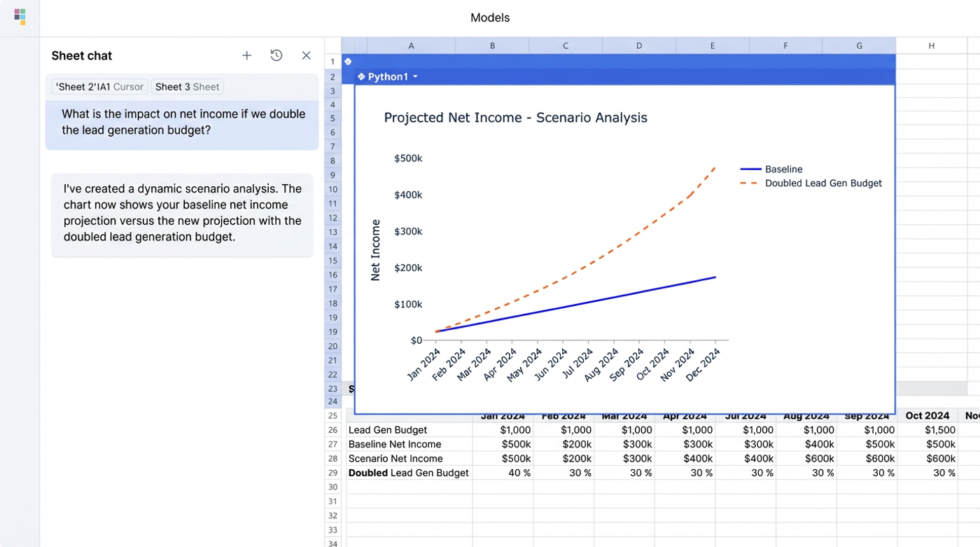Click the $100k y-axis tick label

(x=407, y=305)
